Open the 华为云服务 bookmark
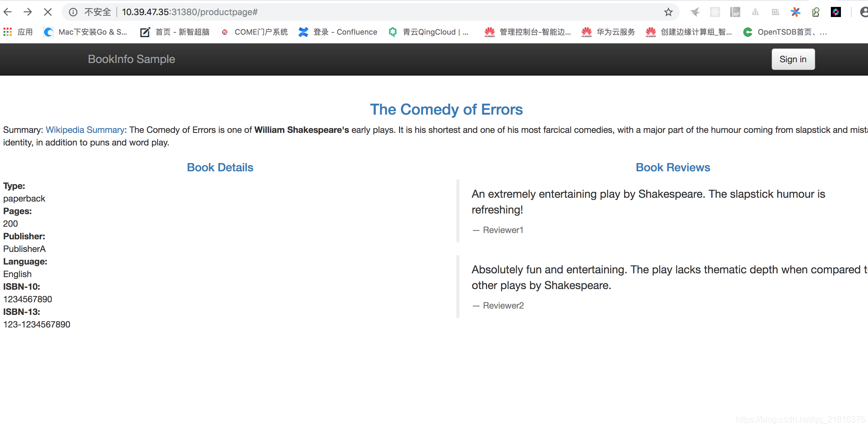This screenshot has height=427, width=868. [x=608, y=32]
